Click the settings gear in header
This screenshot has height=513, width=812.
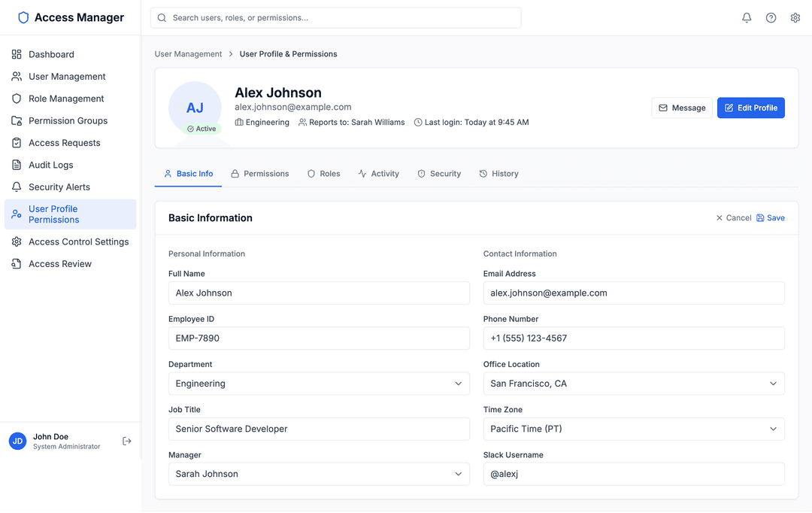tap(795, 17)
